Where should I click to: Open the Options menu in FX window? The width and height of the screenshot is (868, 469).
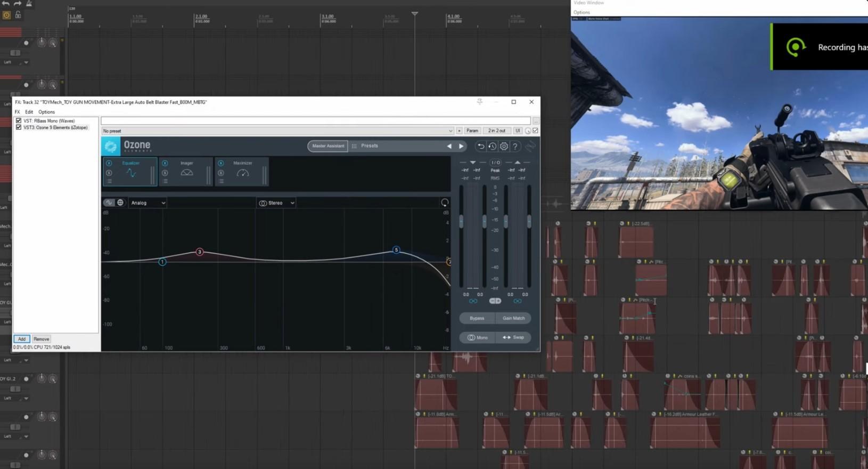point(46,112)
